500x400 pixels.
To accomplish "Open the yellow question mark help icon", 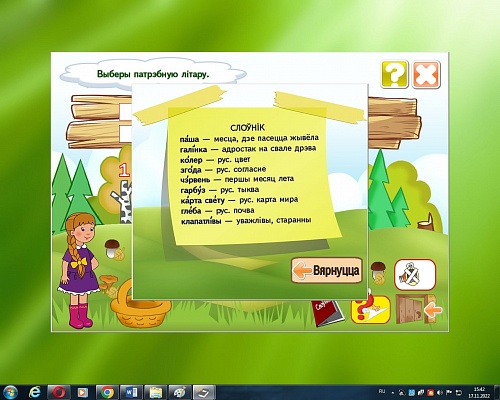I will (395, 74).
